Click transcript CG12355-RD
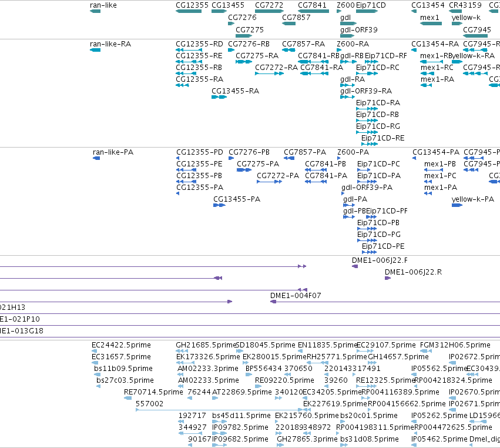Viewport: 500px width, 448px height. point(199,44)
